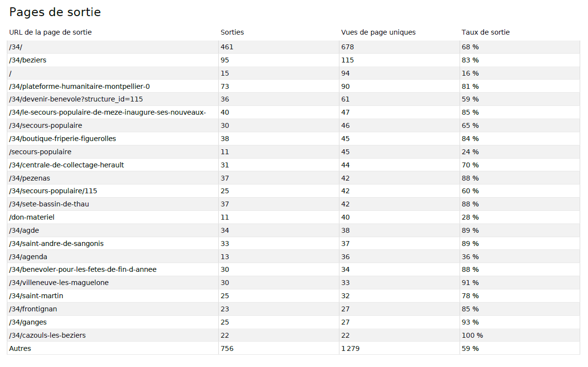The width and height of the screenshot is (588, 367).
Task: Click the Taux de sortie column header
Action: 485,32
